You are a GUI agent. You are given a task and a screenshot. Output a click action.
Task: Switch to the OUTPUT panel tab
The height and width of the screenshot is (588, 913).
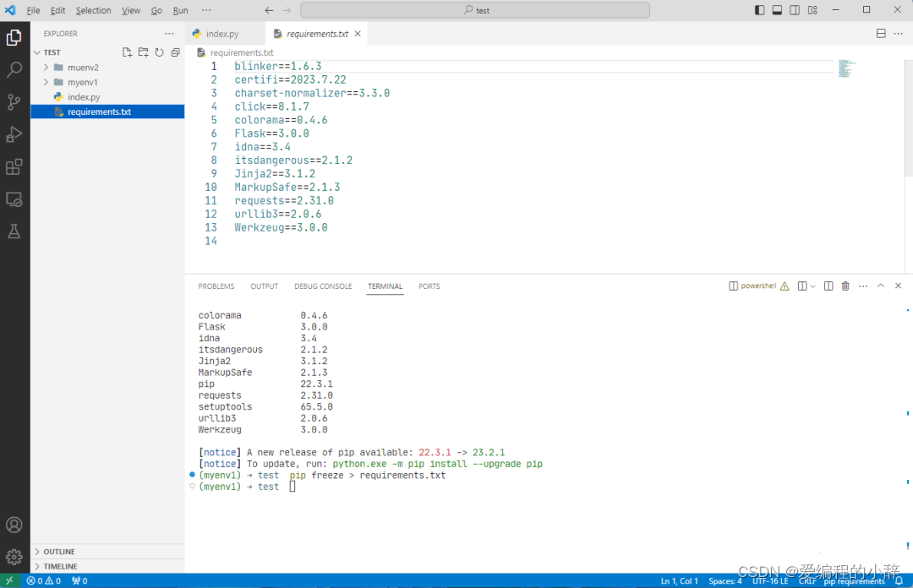265,286
